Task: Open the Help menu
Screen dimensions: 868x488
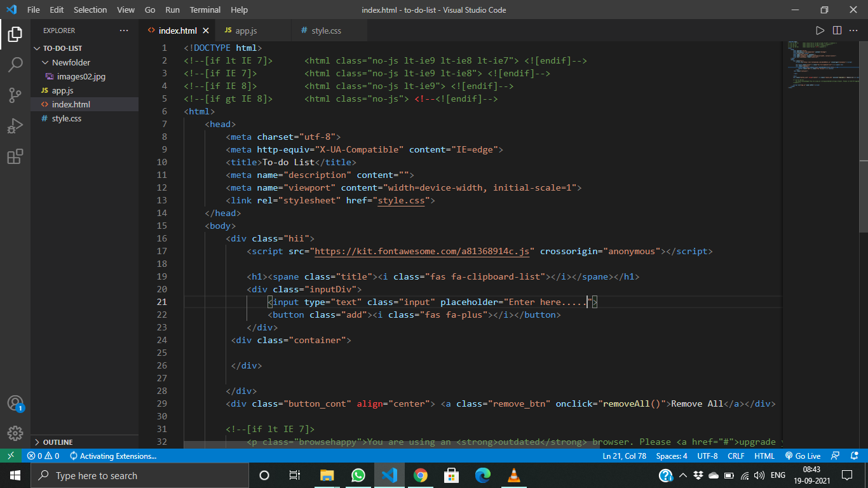Action: point(240,10)
